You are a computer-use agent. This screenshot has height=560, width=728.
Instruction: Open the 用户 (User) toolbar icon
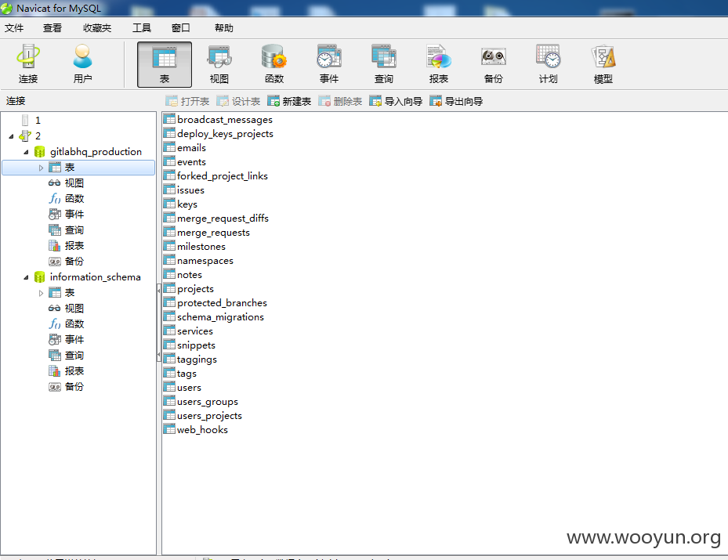(x=82, y=64)
